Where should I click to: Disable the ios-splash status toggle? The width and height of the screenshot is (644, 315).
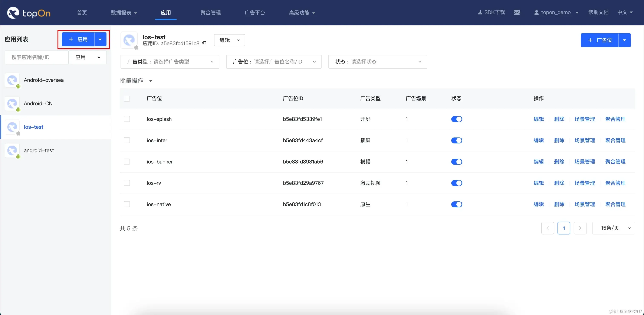(457, 119)
